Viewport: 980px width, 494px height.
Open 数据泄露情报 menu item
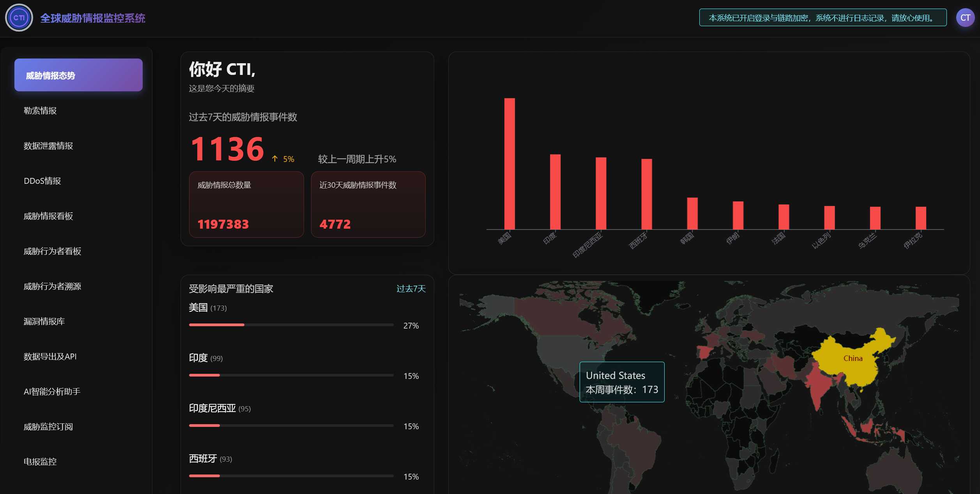point(48,146)
